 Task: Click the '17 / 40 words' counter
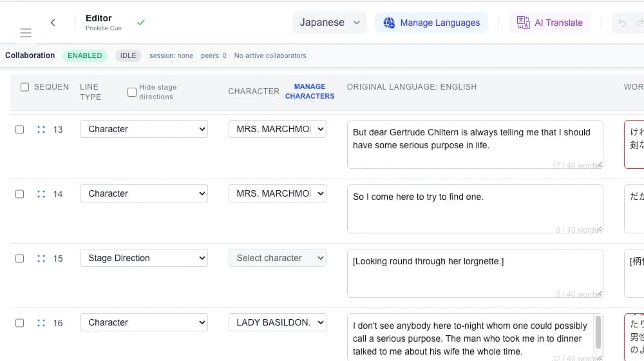tap(574, 165)
